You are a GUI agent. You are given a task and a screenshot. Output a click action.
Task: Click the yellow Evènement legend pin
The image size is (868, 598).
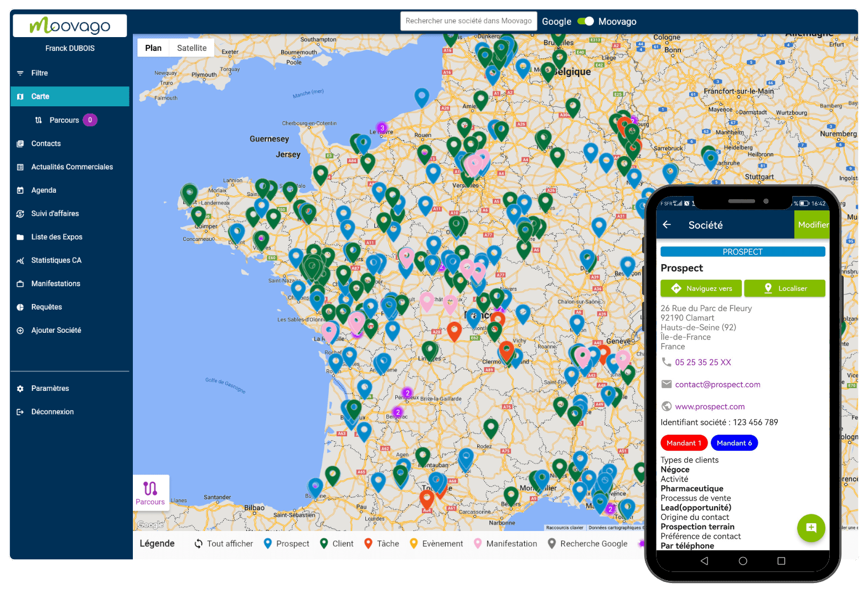click(x=414, y=544)
